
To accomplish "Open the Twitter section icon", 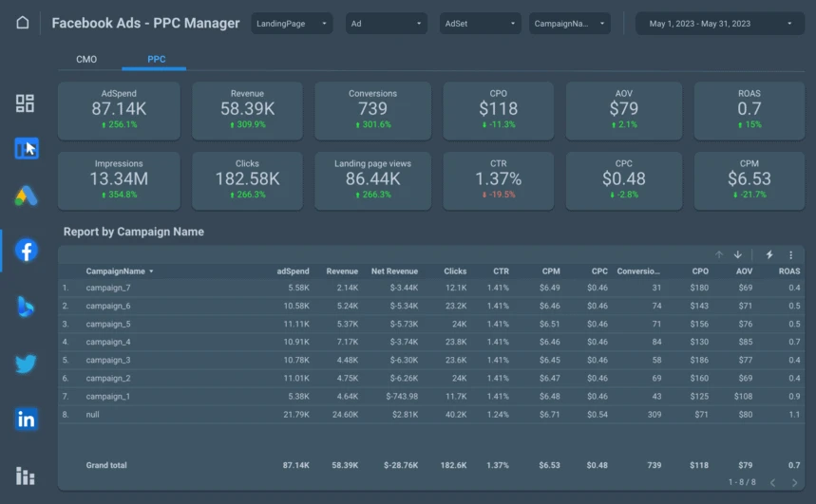I will tap(26, 364).
